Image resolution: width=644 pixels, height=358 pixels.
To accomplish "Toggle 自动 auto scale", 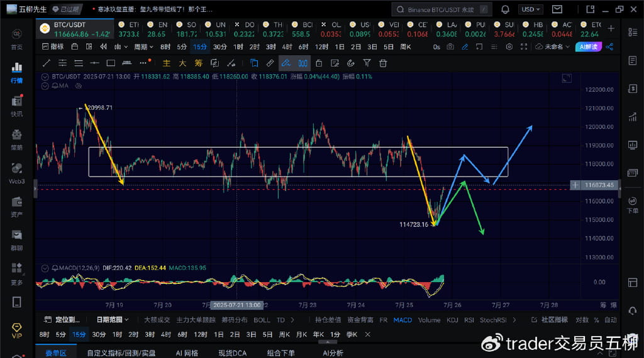I will 610,320.
